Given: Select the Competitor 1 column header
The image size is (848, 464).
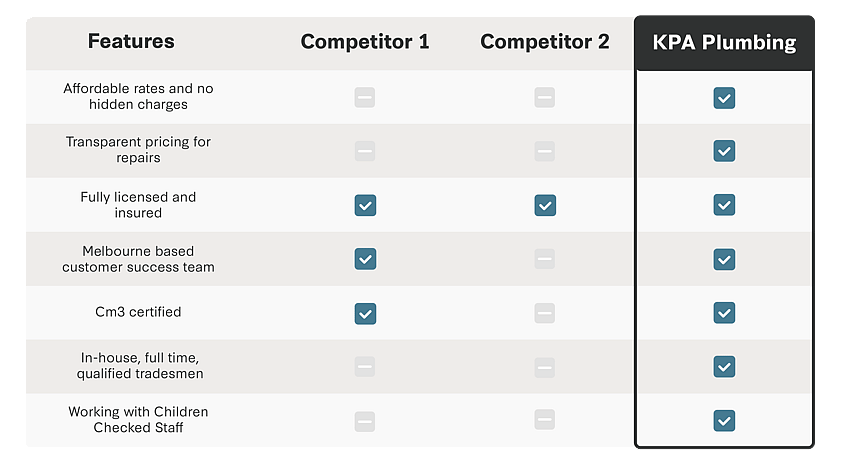Looking at the screenshot, I should point(365,43).
